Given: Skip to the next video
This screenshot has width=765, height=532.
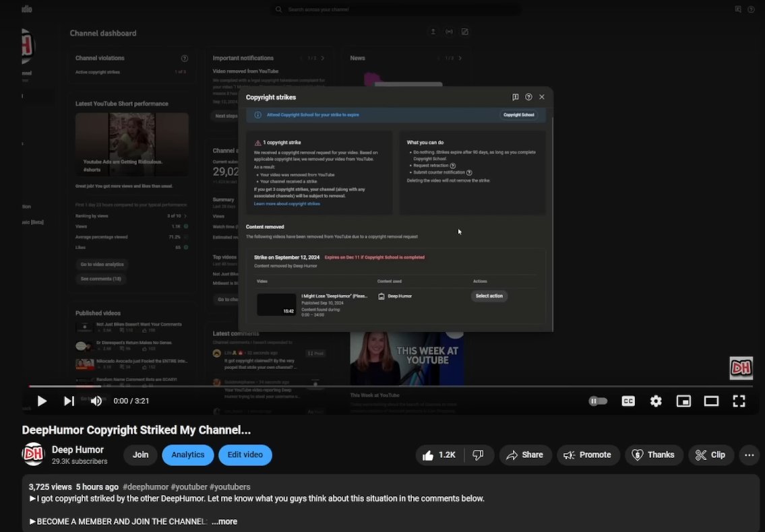Looking at the screenshot, I should pos(69,401).
